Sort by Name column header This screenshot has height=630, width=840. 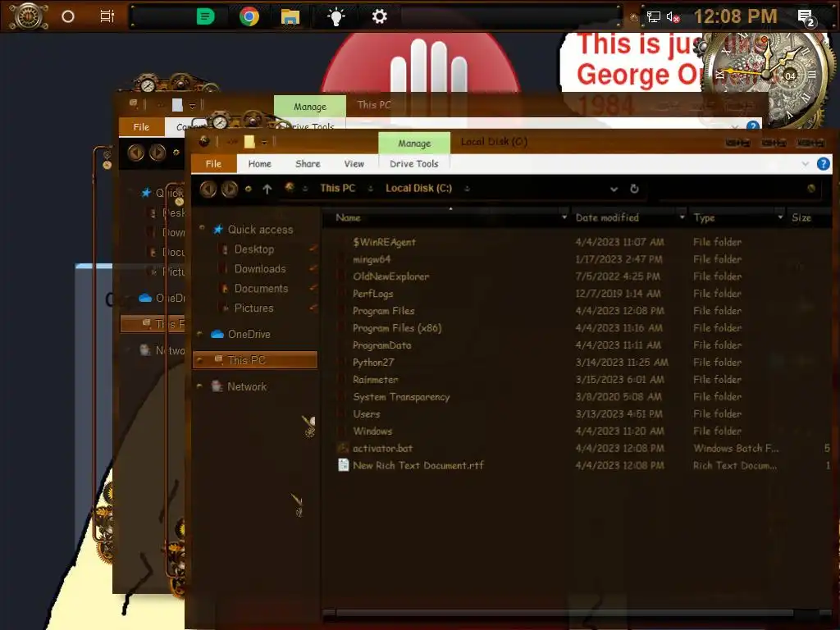348,217
